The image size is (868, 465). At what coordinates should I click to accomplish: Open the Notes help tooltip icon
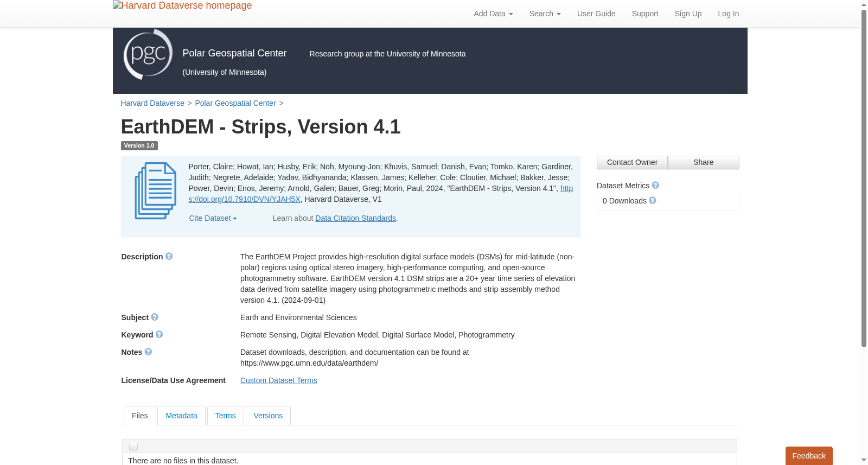coord(149,352)
